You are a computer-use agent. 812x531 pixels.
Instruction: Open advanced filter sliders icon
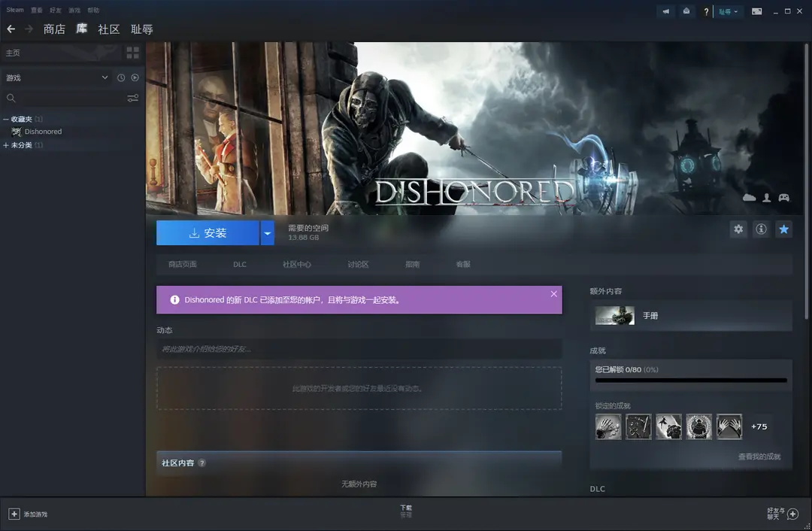pos(132,98)
